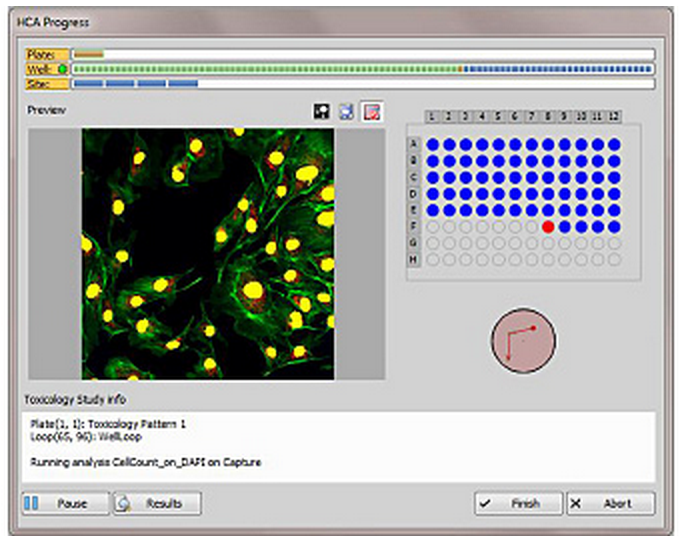Viewport: 679px width, 541px height.
Task: Click the green Well status indicator
Action: point(63,69)
